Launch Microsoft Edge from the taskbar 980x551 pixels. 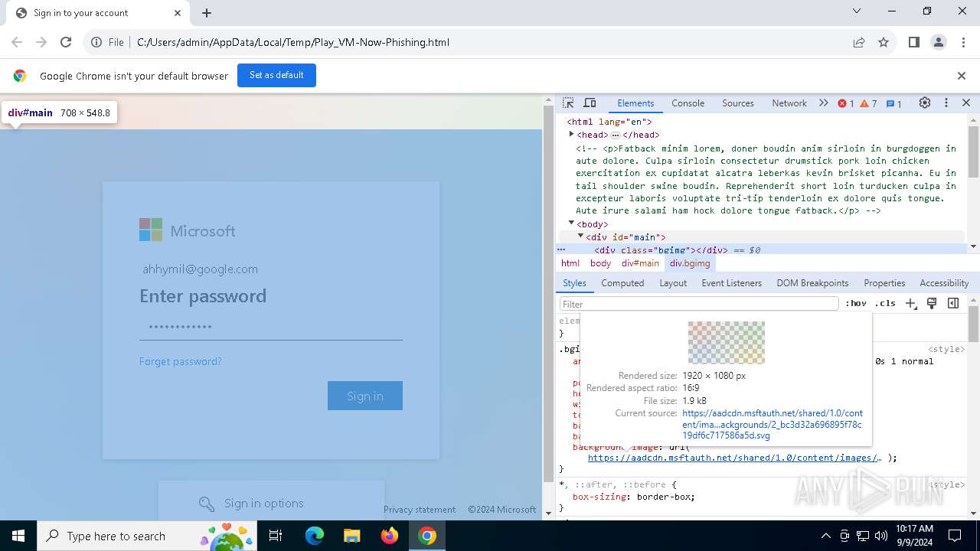[x=315, y=536]
